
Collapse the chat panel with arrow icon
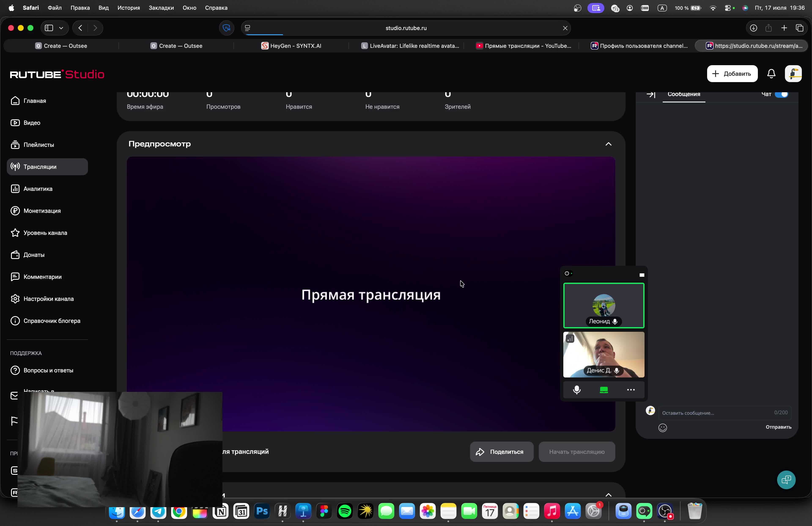[651, 94]
